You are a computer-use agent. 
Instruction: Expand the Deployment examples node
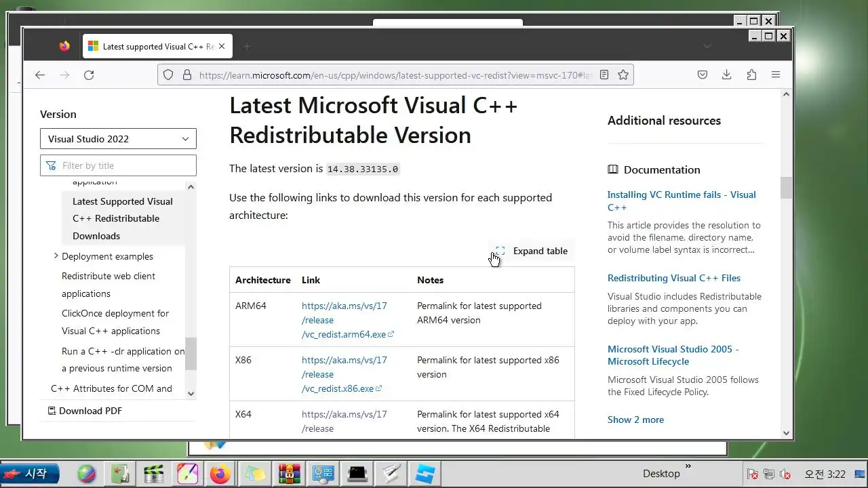click(56, 256)
